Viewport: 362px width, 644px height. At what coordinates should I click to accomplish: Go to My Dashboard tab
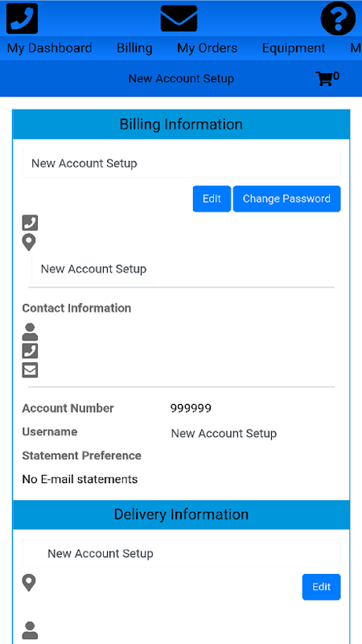(x=50, y=48)
